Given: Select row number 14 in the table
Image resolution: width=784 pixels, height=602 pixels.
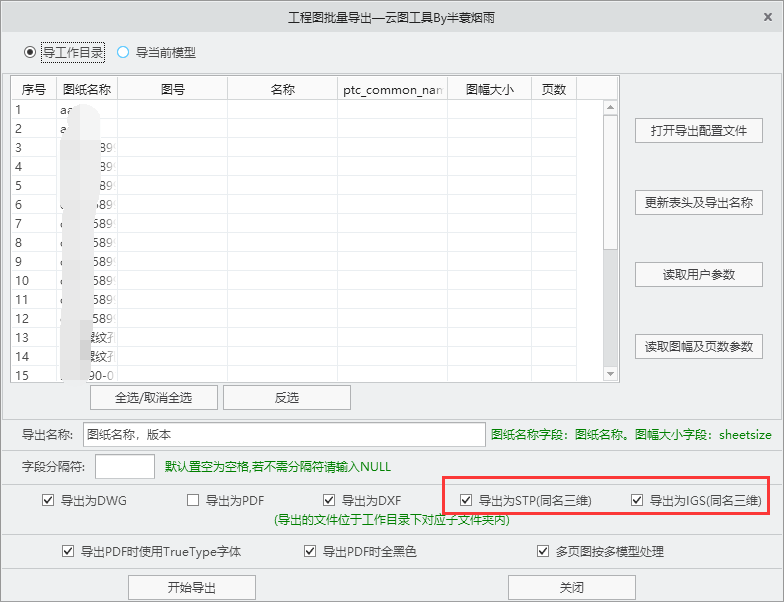Looking at the screenshot, I should (x=294, y=356).
